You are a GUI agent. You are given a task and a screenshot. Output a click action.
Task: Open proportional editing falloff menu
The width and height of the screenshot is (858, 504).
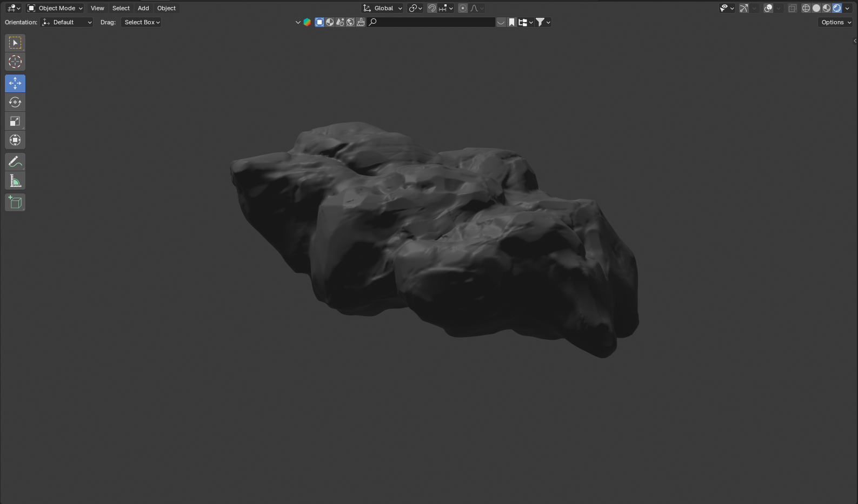pos(477,8)
